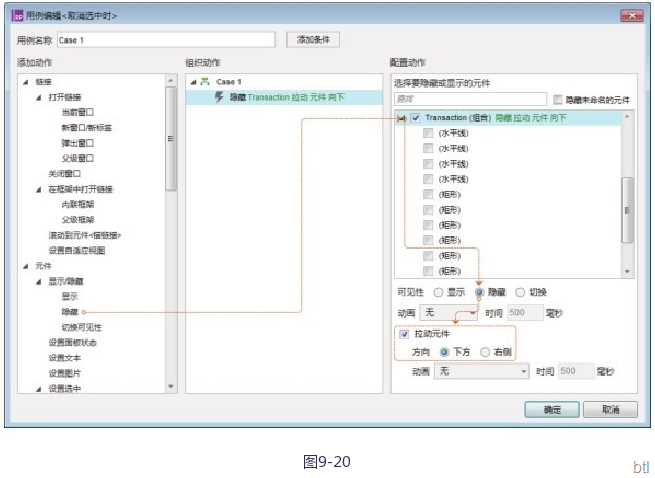Collapse the Case 1 node in 组织动作
Viewport: 655px width, 478px height.
coord(193,82)
